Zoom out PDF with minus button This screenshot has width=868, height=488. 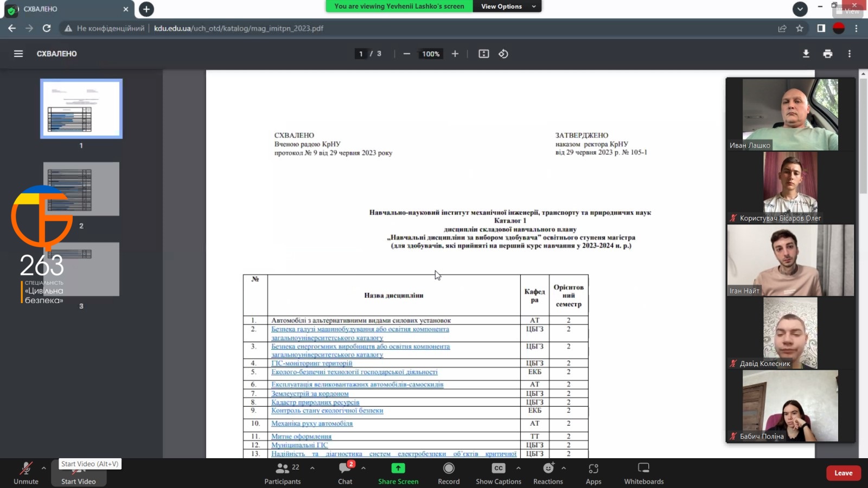pyautogui.click(x=406, y=54)
